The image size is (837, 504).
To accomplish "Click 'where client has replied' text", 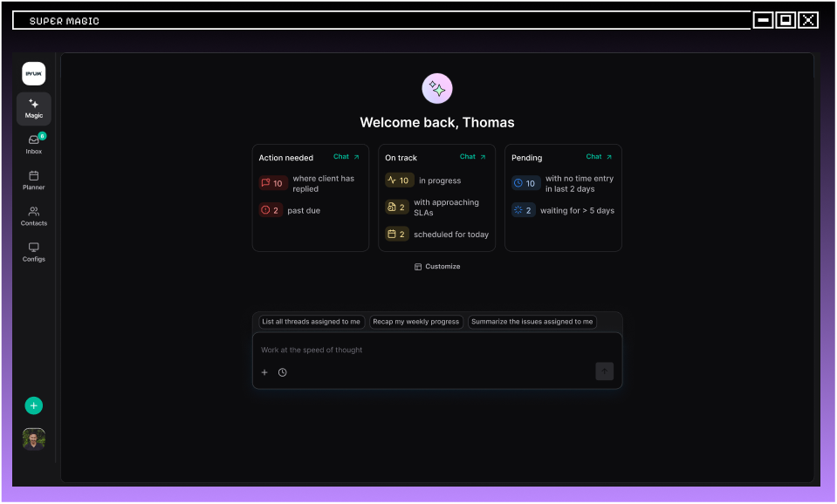I will 324,183.
